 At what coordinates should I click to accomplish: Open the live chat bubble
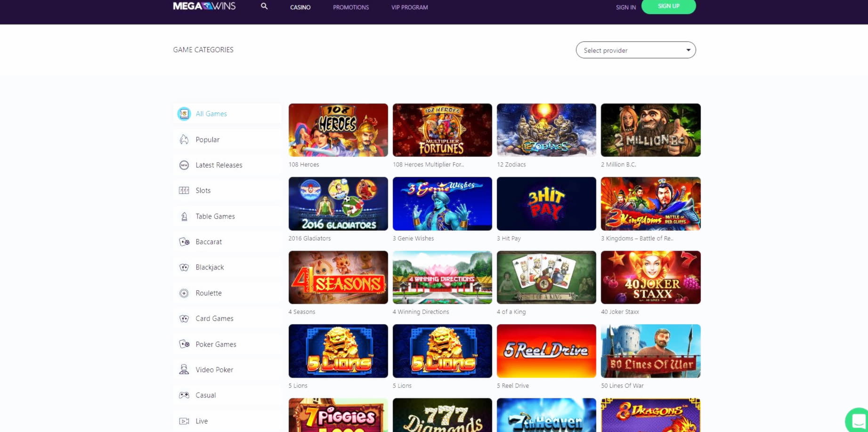tap(858, 420)
